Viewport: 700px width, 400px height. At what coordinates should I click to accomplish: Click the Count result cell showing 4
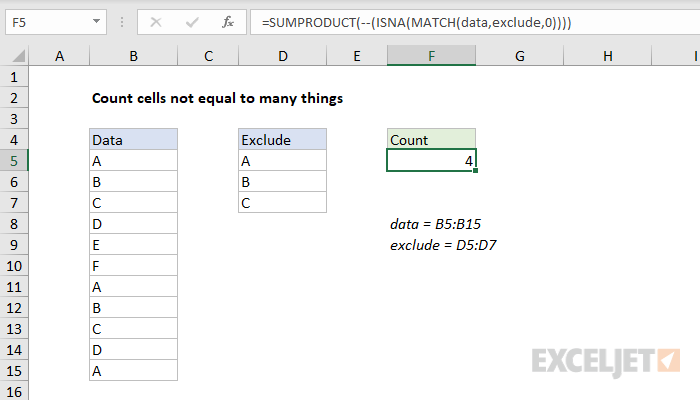(x=431, y=160)
